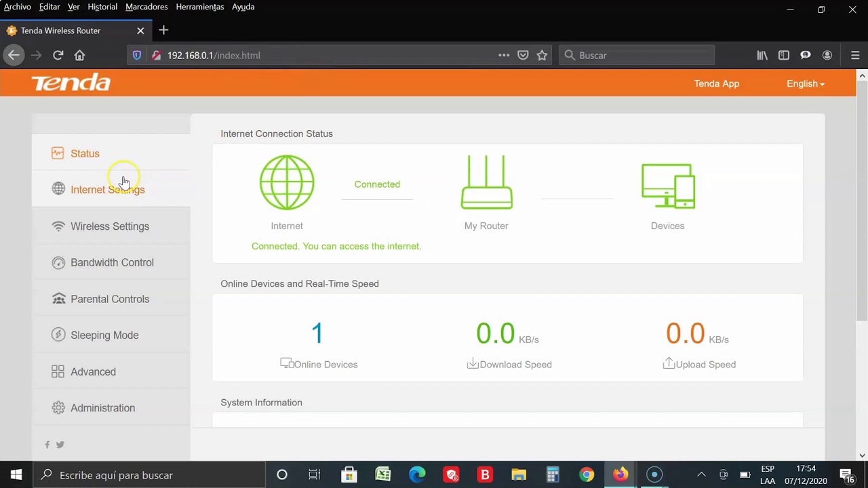The width and height of the screenshot is (868, 488).
Task: Select the Tenda Wireless Router tab
Action: coord(75,30)
